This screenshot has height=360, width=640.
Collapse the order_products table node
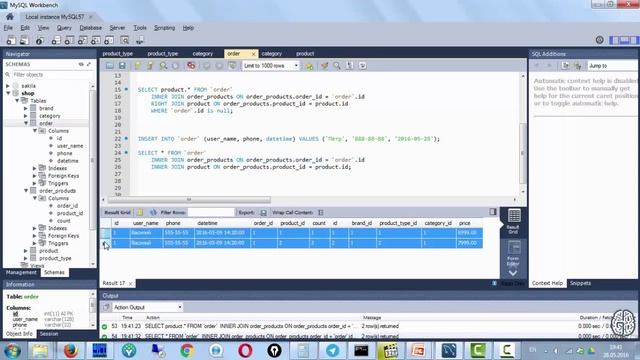pos(26,191)
